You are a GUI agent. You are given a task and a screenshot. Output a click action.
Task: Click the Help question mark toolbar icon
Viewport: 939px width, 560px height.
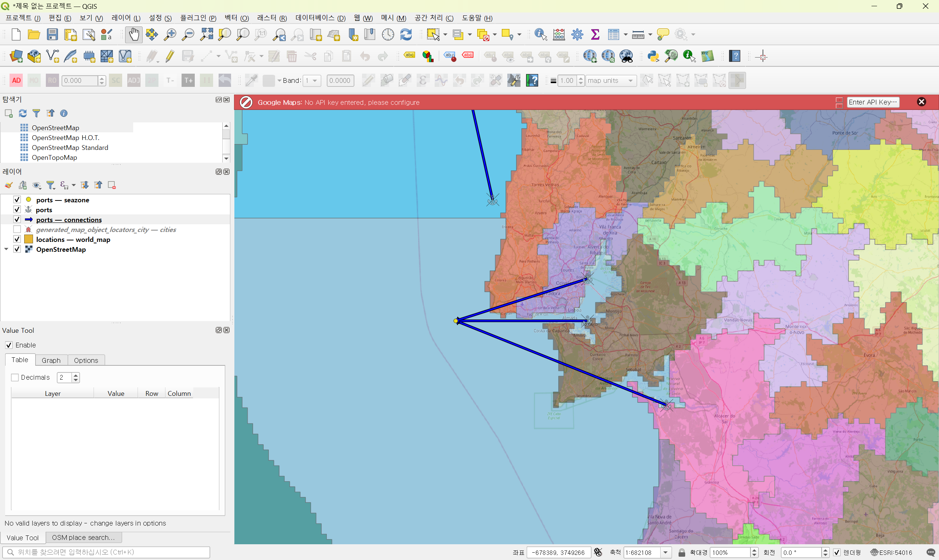[x=734, y=56]
